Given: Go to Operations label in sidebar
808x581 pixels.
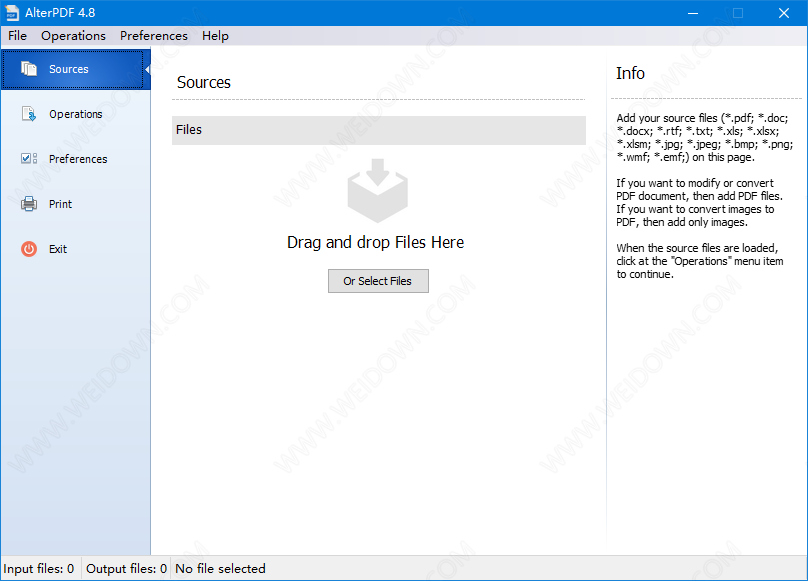Looking at the screenshot, I should coord(76,114).
